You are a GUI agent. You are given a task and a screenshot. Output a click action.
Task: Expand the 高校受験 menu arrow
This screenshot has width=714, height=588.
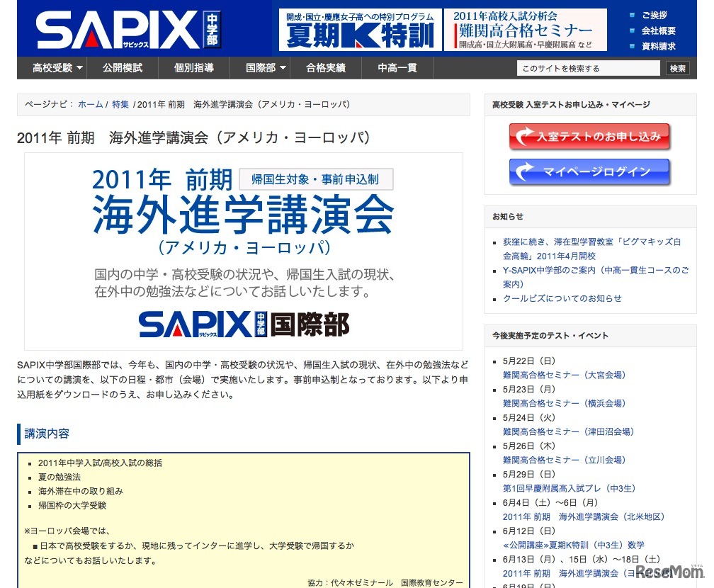(79, 68)
